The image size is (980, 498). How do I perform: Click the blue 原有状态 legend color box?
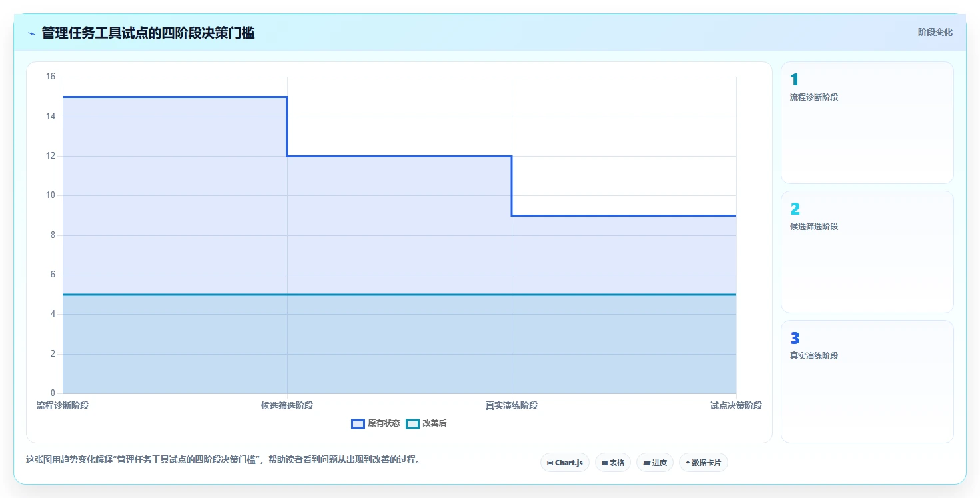pos(358,423)
